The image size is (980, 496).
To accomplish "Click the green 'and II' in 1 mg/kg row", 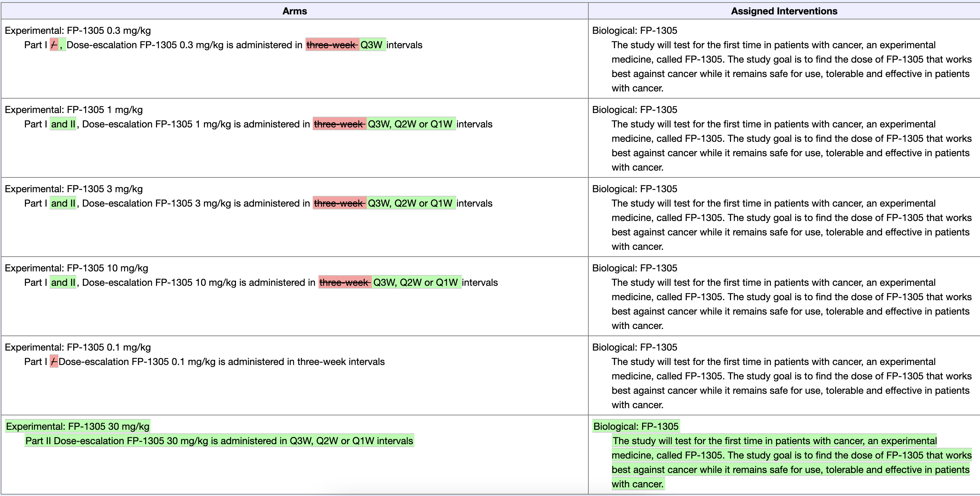I will [x=63, y=124].
